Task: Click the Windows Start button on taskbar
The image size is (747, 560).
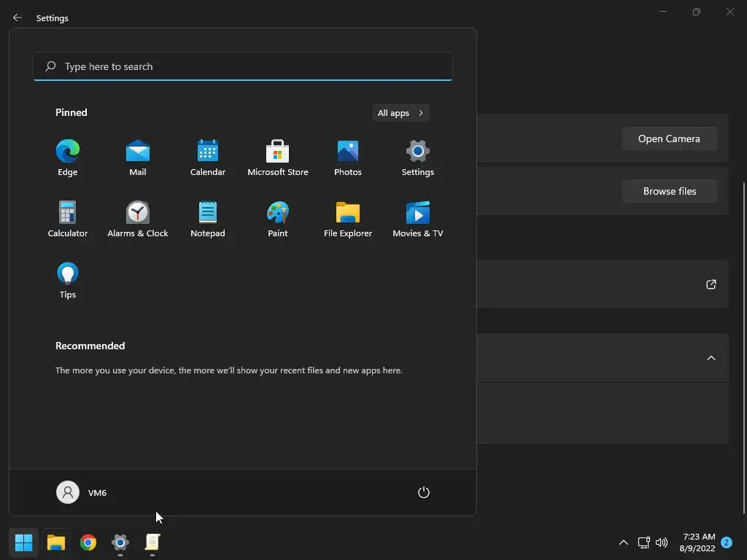Action: (23, 542)
